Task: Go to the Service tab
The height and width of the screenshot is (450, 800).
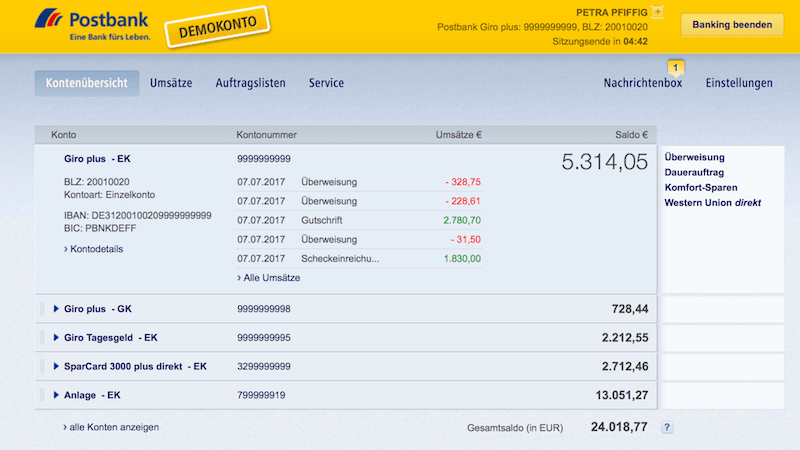Action: 327,83
